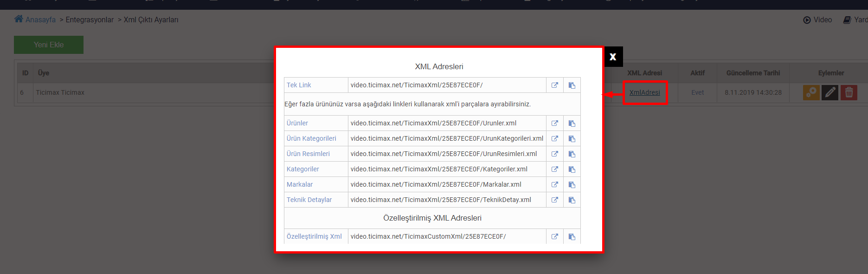Viewport: 868px width, 274px height.
Task: Open the Video help link
Action: (818, 20)
